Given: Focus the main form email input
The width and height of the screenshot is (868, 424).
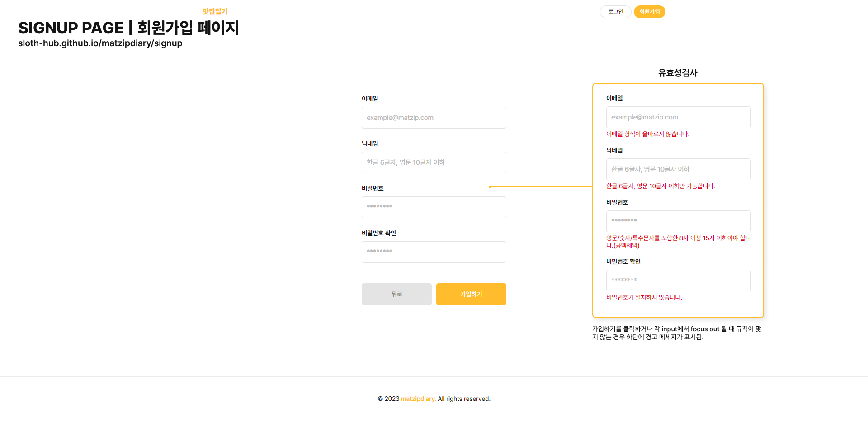Looking at the screenshot, I should point(434,118).
